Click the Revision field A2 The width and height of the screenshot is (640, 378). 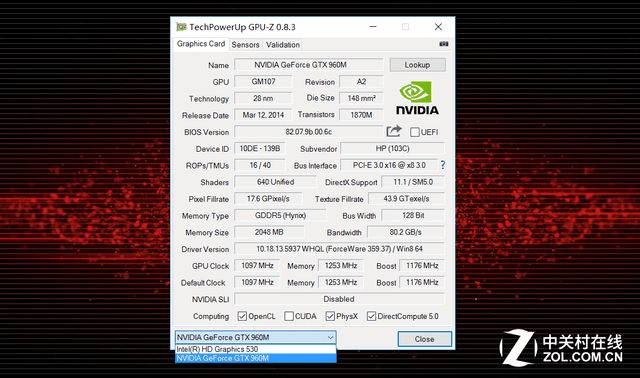(x=361, y=81)
